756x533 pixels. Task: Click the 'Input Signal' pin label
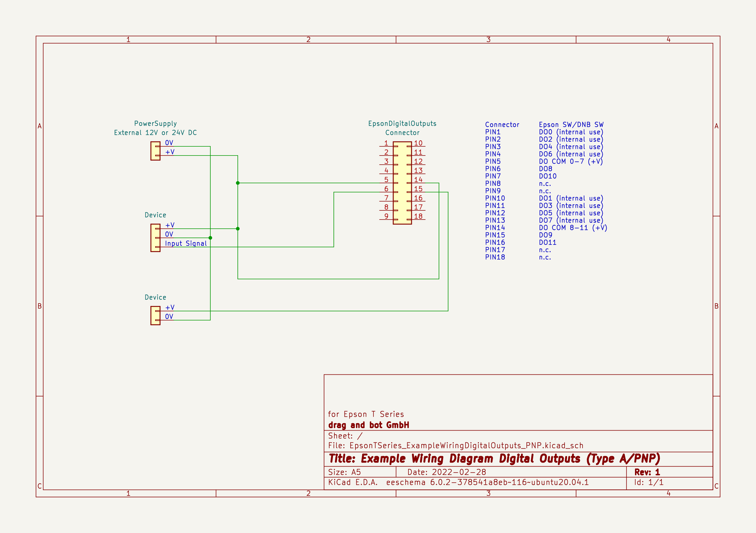[x=186, y=243]
